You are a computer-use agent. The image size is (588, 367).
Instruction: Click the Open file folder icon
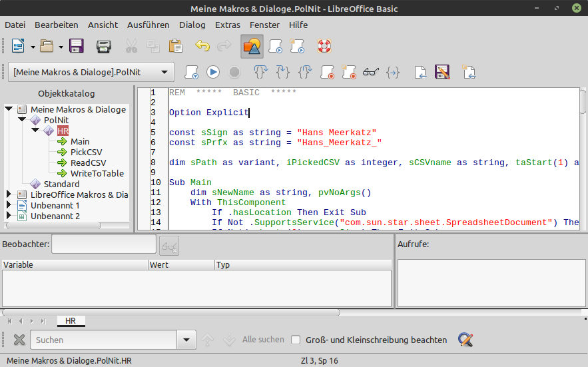tap(47, 46)
